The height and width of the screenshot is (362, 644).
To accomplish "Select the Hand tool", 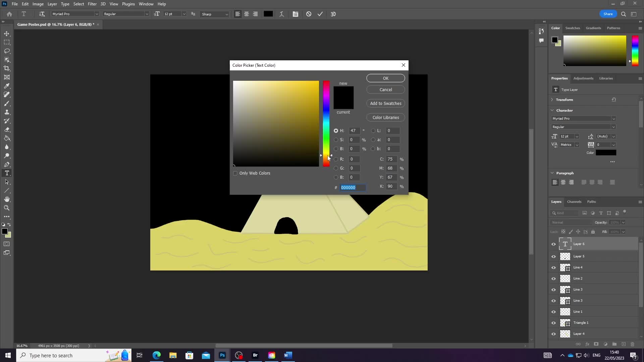I will [7, 199].
